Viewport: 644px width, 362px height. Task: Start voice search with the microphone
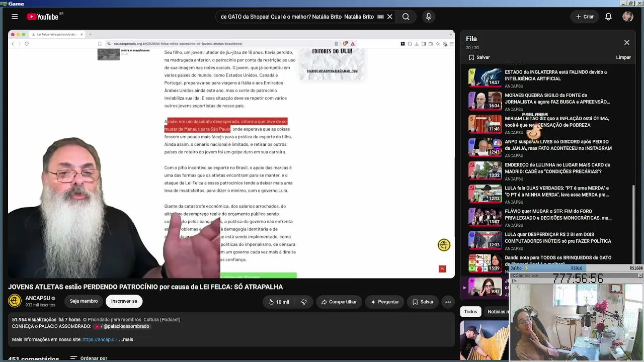pos(429,17)
